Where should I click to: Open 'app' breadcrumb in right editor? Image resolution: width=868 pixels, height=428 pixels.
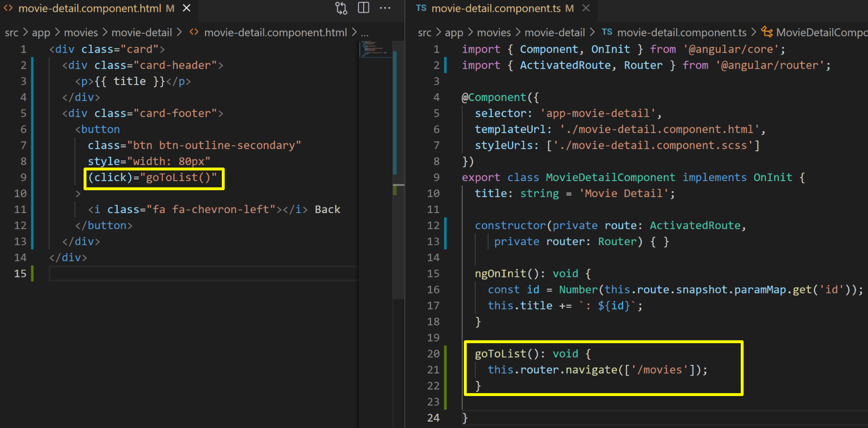click(454, 32)
